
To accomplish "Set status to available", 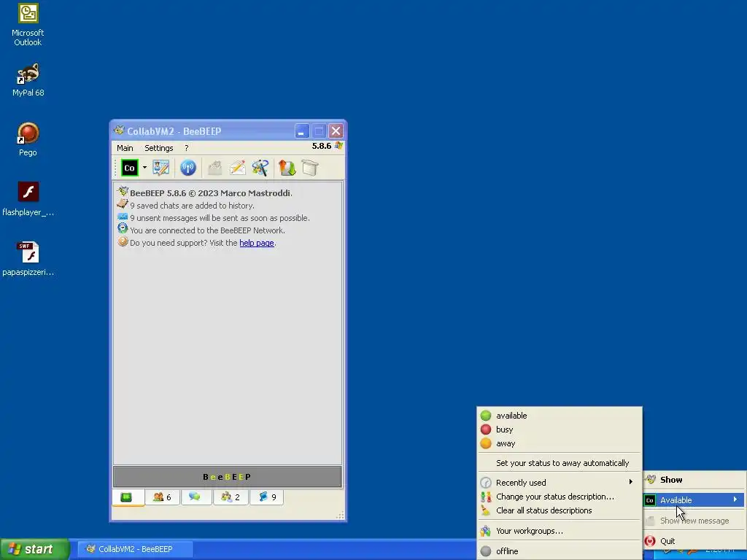I will [x=560, y=416].
